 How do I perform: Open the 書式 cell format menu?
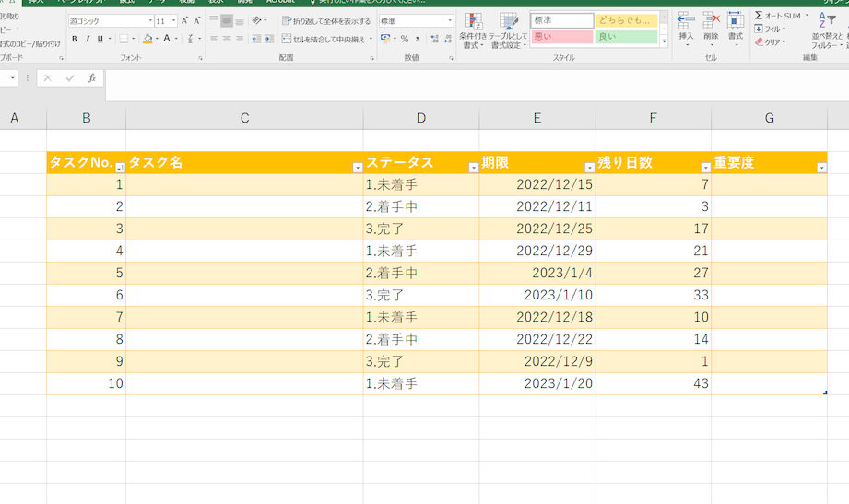pos(736,29)
